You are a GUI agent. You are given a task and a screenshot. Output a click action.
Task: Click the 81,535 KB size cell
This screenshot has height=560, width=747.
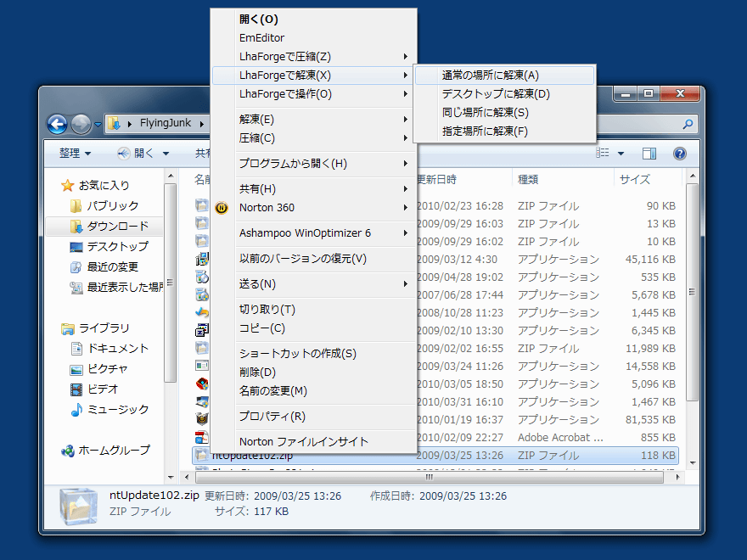(650, 420)
